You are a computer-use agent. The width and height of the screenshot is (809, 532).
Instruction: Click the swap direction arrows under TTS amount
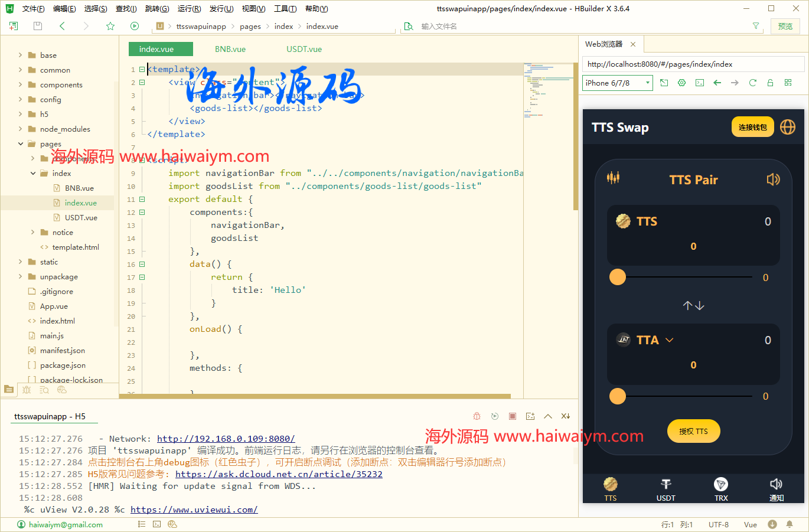pyautogui.click(x=693, y=305)
